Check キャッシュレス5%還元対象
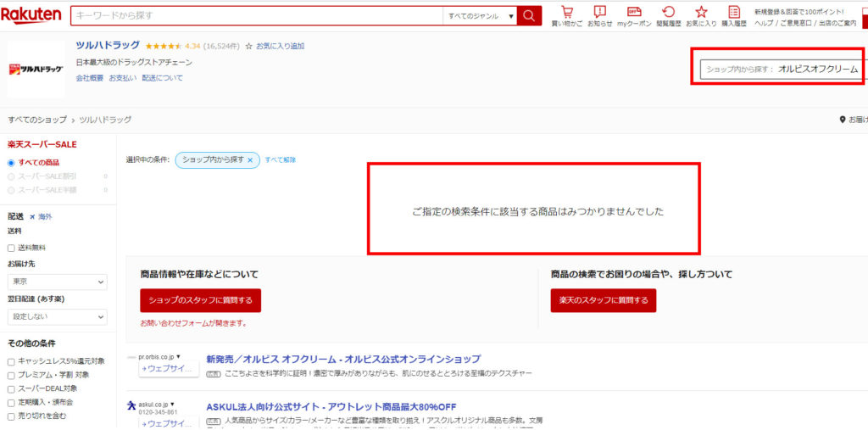This screenshot has width=868, height=430. pyautogui.click(x=11, y=362)
